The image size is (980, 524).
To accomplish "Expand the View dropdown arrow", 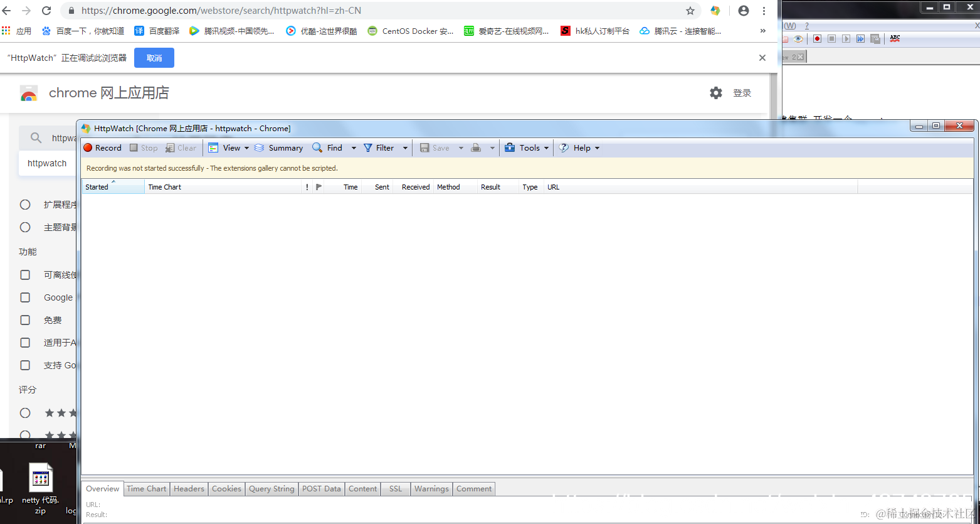I will pyautogui.click(x=246, y=148).
